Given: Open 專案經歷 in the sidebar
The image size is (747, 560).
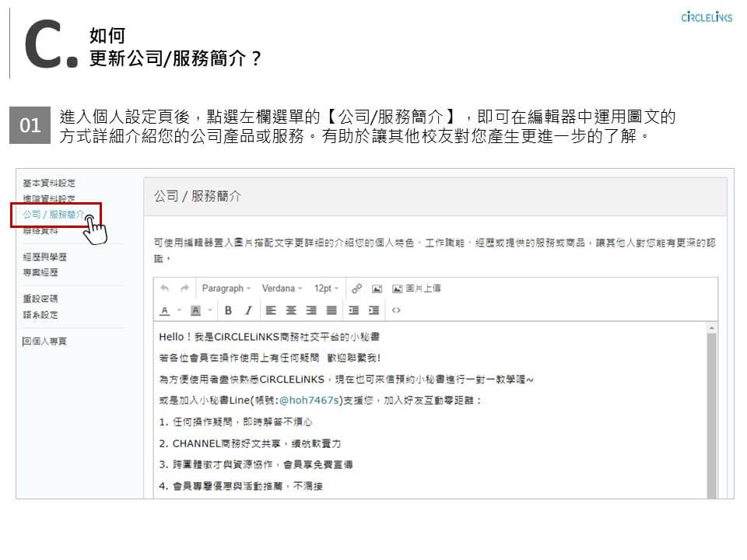Looking at the screenshot, I should click(x=40, y=272).
